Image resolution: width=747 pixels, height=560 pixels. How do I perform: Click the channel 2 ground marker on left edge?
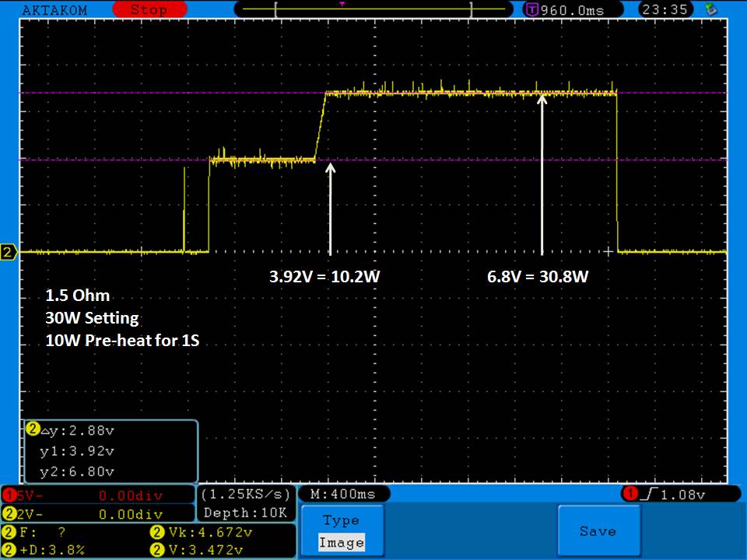[x=9, y=252]
